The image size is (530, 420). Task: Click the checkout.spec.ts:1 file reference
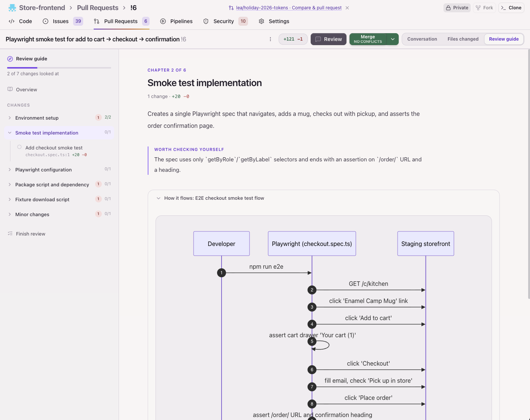pos(47,155)
